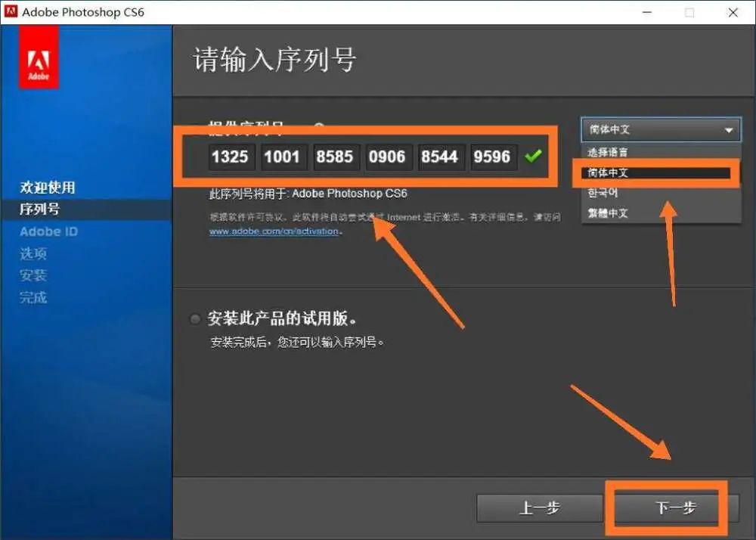Open the language dropdown showing 简体中文
This screenshot has width=756, height=540.
[x=661, y=129]
